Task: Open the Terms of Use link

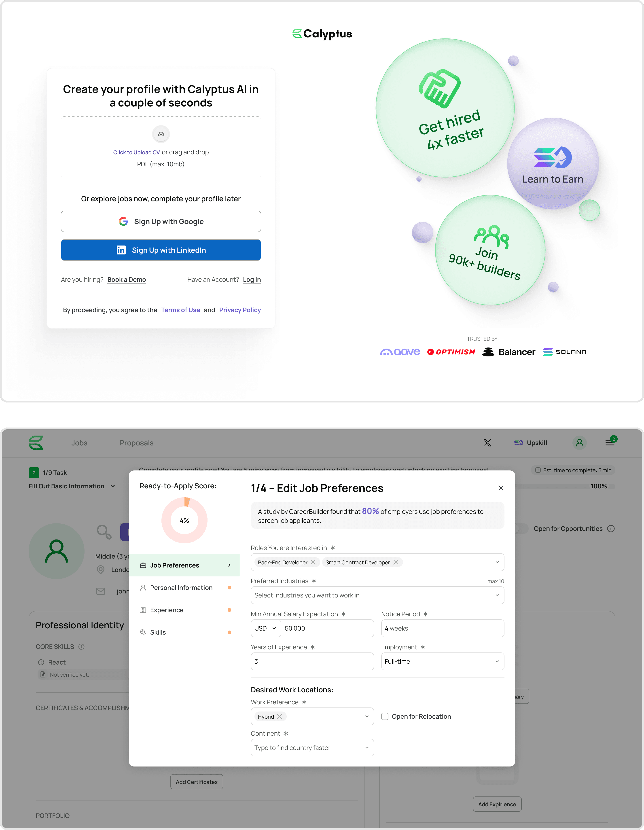Action: [x=180, y=310]
